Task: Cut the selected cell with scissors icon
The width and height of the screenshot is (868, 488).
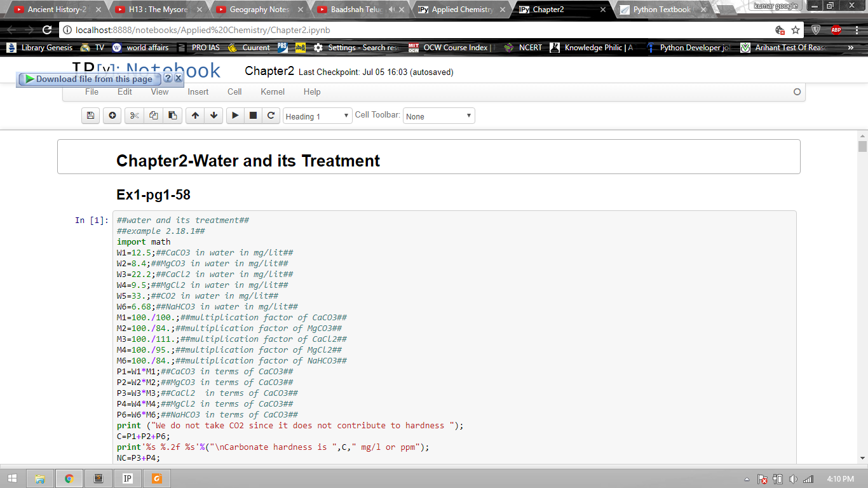Action: (134, 116)
